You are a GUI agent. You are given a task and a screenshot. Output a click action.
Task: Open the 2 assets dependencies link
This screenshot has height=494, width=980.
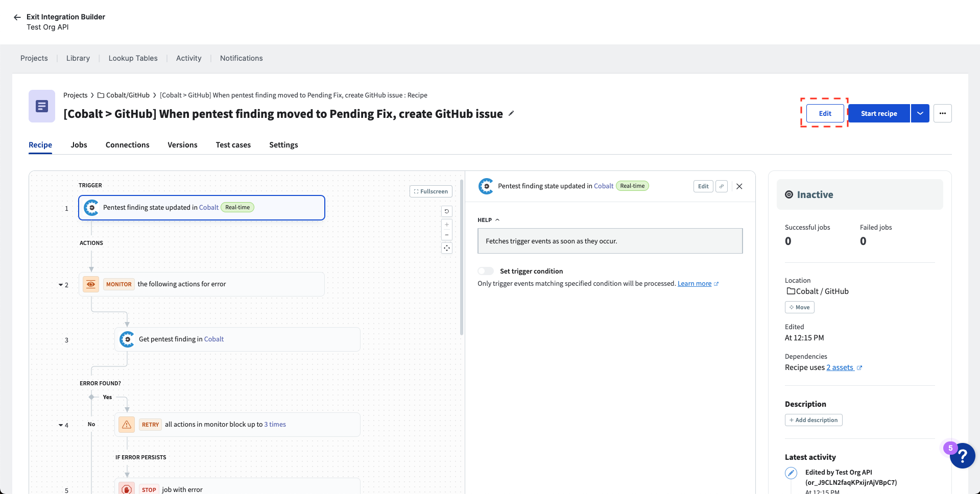tap(840, 367)
